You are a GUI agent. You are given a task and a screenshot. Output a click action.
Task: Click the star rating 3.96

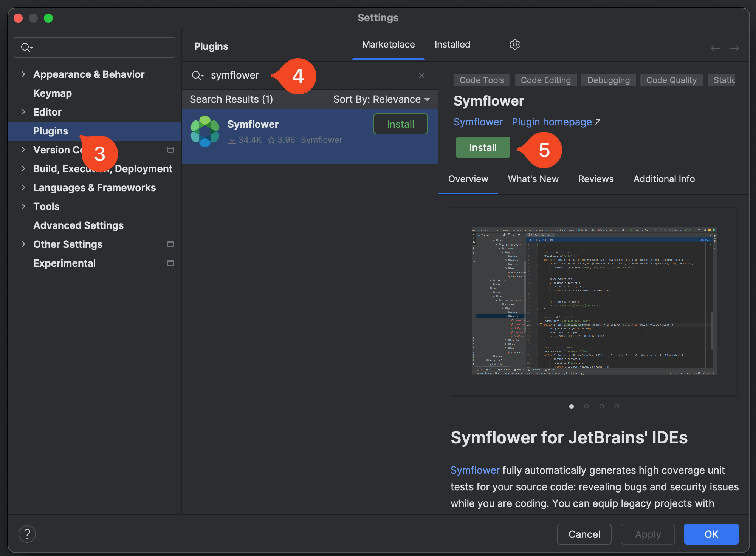(x=281, y=140)
